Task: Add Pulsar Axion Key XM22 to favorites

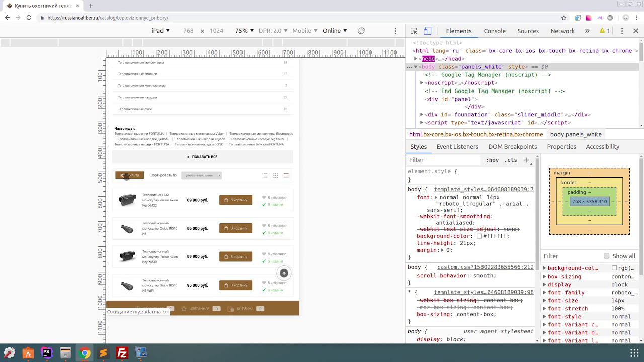Action: [274, 198]
